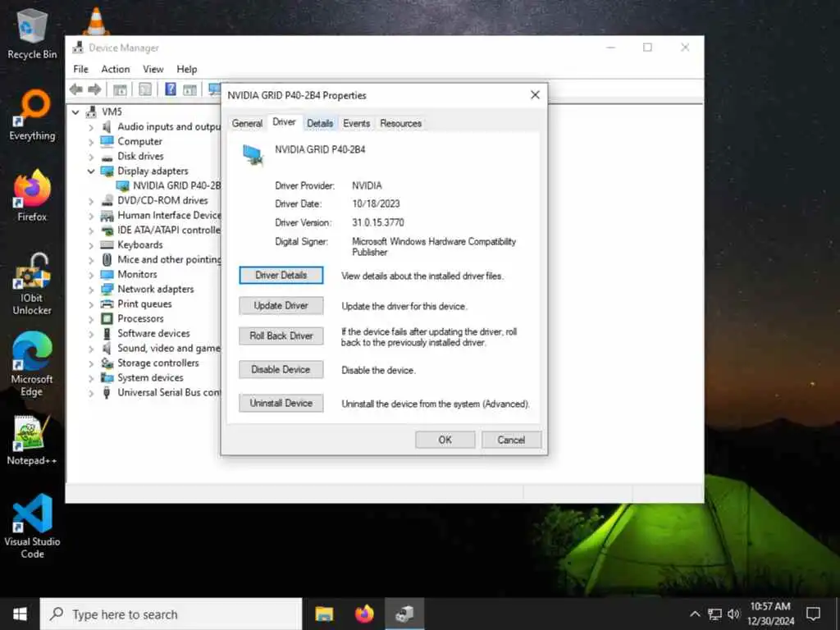Click Cancel in the properties dialog
Screen dimensions: 840x630
(x=511, y=440)
